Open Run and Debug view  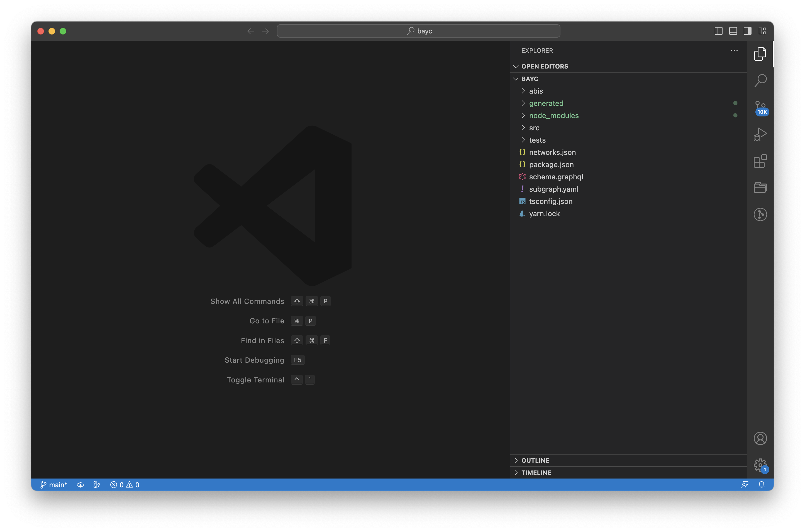760,134
